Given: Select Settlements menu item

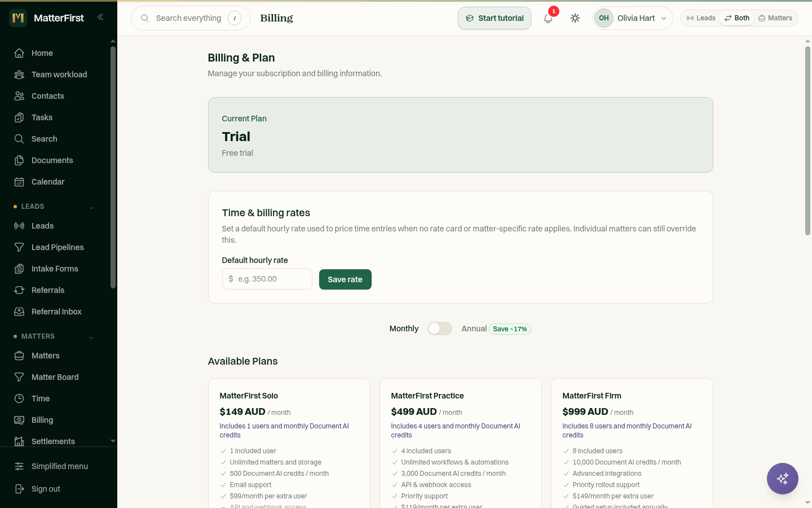Looking at the screenshot, I should tap(54, 441).
